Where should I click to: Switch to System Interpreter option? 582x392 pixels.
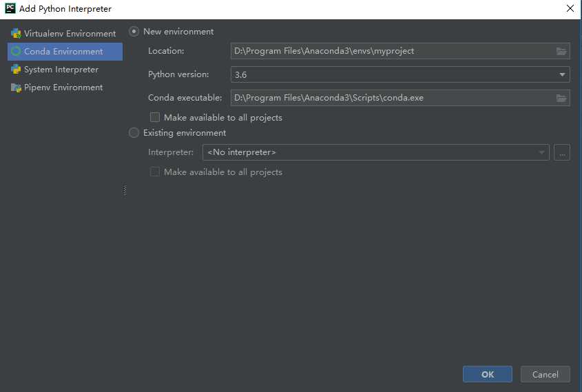tap(61, 69)
